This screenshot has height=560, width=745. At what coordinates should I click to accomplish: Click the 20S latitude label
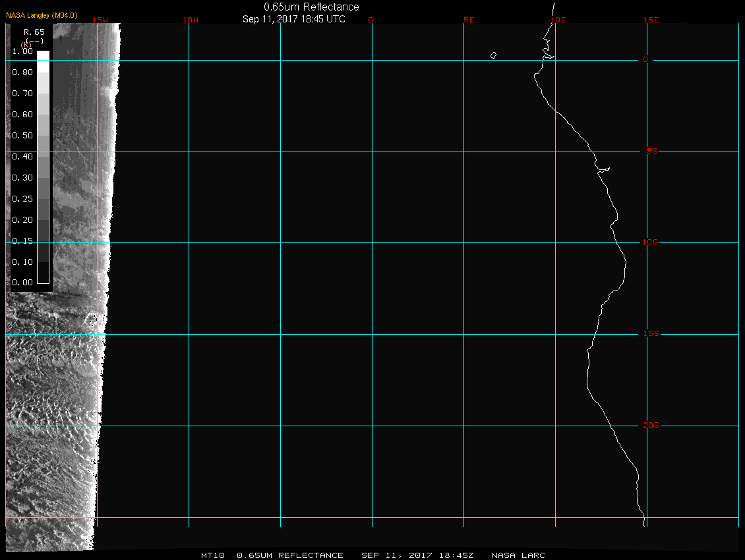pos(649,426)
